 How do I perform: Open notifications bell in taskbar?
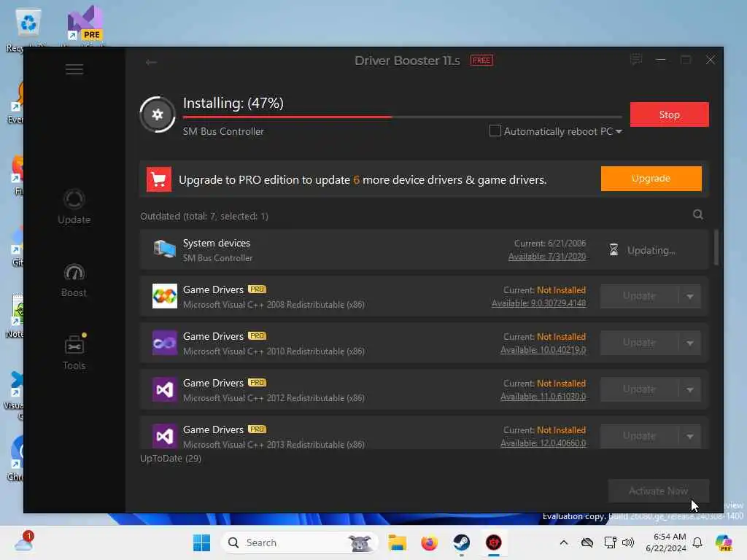(x=697, y=542)
